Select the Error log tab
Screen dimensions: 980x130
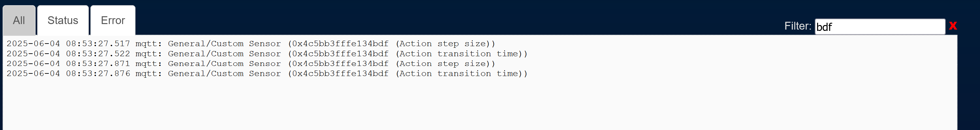(113, 20)
